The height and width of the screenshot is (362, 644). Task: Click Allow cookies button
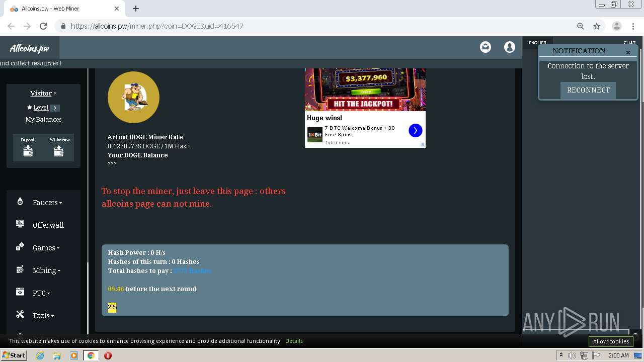coord(611,341)
